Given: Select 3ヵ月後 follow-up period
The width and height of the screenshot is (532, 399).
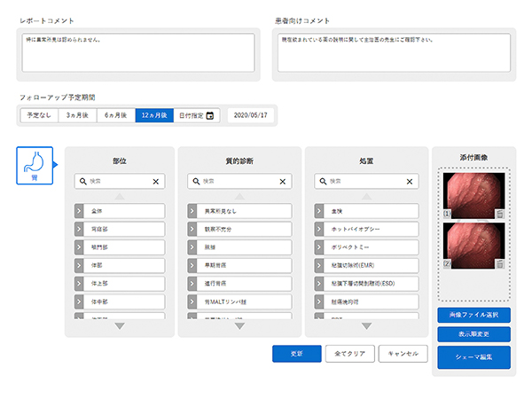Looking at the screenshot, I should [77, 115].
